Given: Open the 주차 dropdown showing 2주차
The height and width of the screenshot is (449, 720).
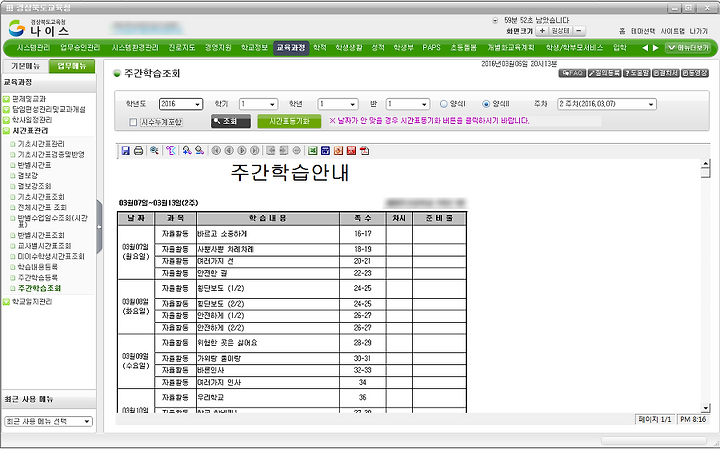Looking at the screenshot, I should (x=607, y=104).
